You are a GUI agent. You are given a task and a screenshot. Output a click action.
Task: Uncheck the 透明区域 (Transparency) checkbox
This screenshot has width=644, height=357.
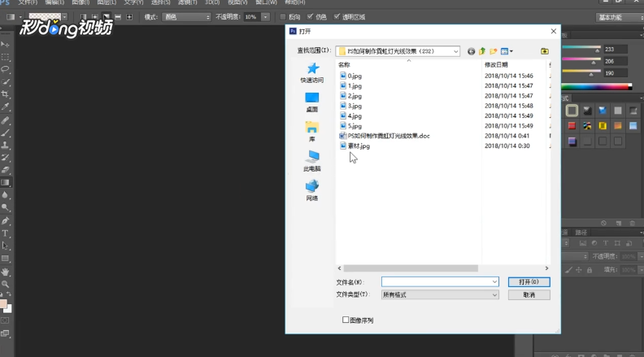tap(337, 17)
